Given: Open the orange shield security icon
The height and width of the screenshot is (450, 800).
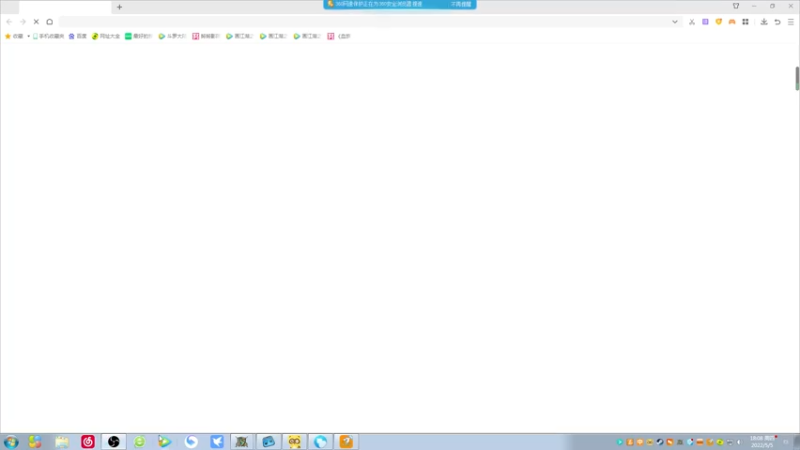Looking at the screenshot, I should click(x=718, y=22).
